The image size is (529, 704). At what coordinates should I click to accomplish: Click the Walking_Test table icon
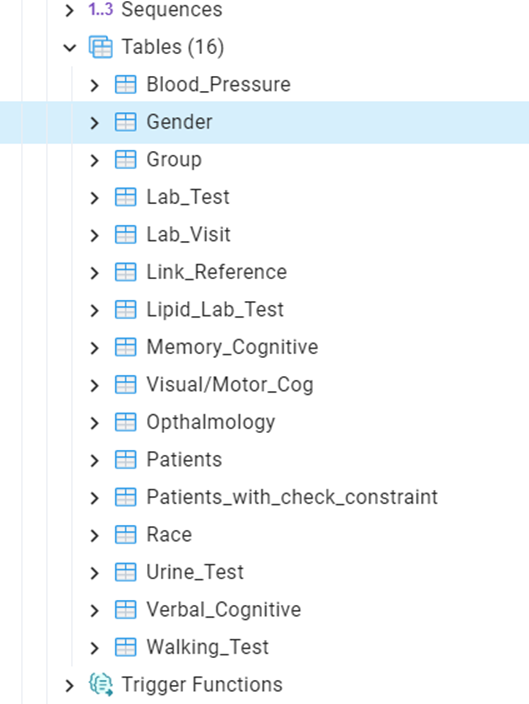point(125,647)
